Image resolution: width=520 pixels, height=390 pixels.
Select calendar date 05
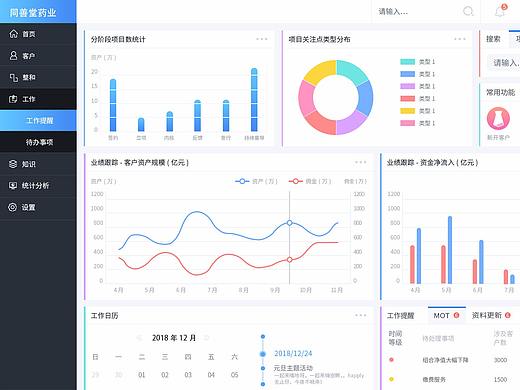[235, 375]
